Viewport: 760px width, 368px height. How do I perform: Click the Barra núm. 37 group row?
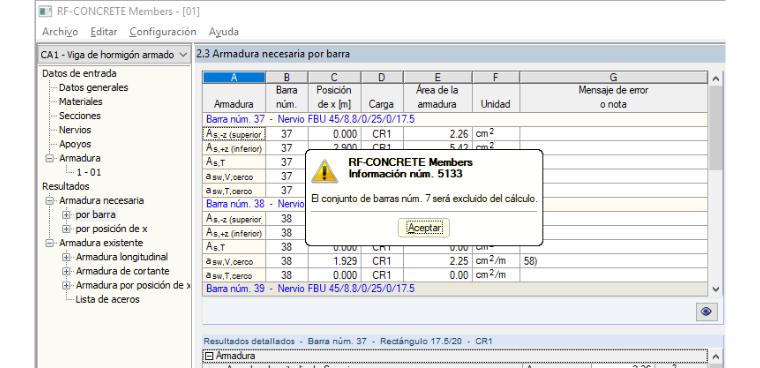coord(455,119)
